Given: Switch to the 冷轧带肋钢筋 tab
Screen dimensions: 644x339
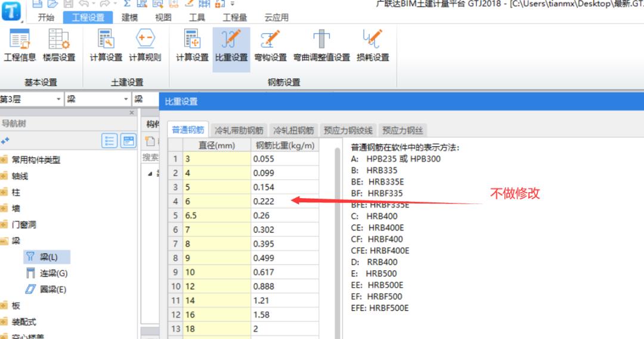Looking at the screenshot, I should [239, 130].
